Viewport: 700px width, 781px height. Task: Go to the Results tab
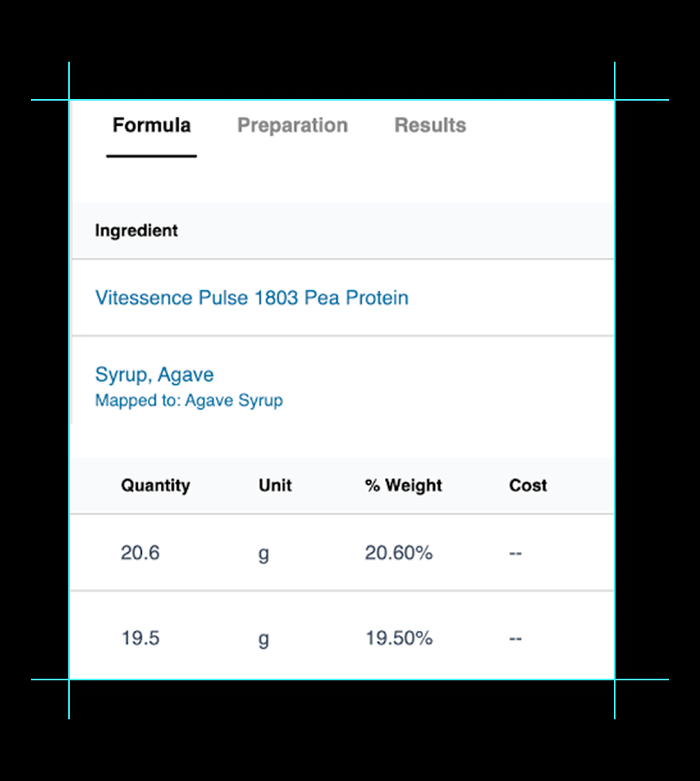430,126
